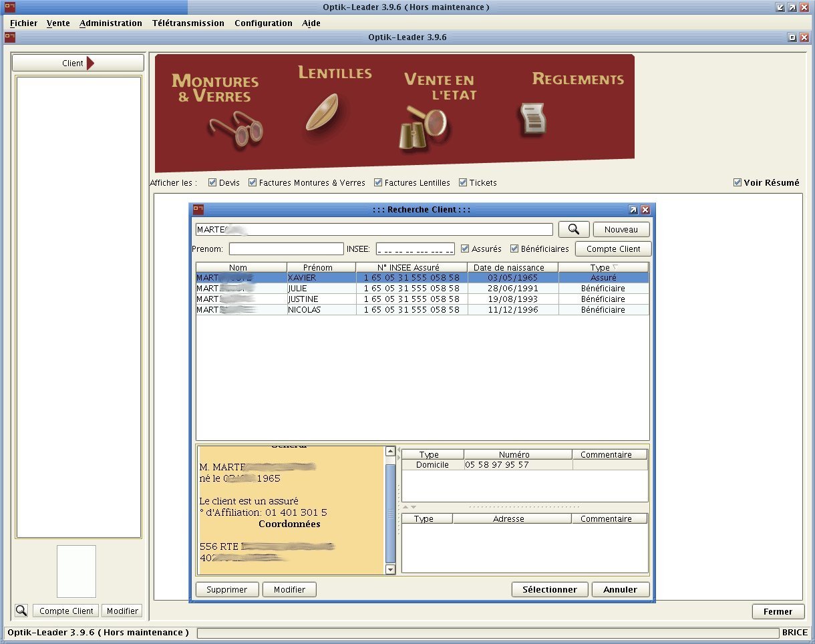Click the red arrow on the Client button
815x644 pixels.
(91, 63)
